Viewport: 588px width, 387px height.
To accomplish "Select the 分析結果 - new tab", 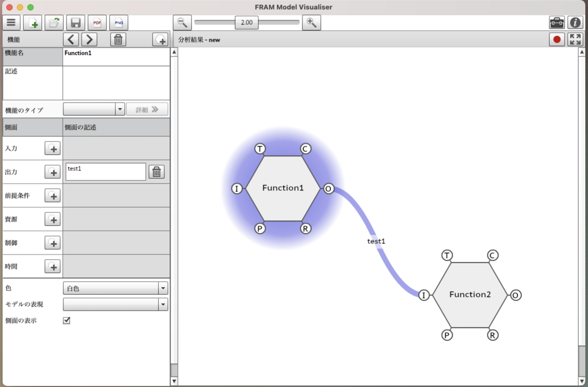I will (x=199, y=40).
